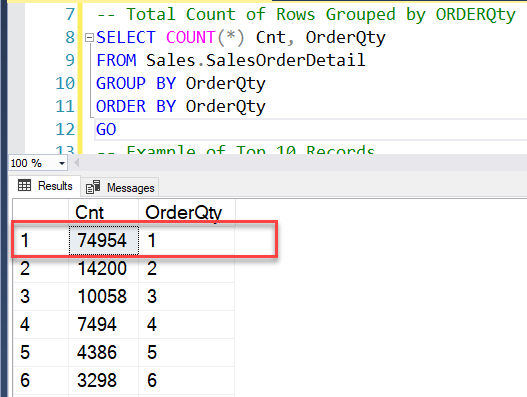Select cell with value 14200

click(104, 269)
